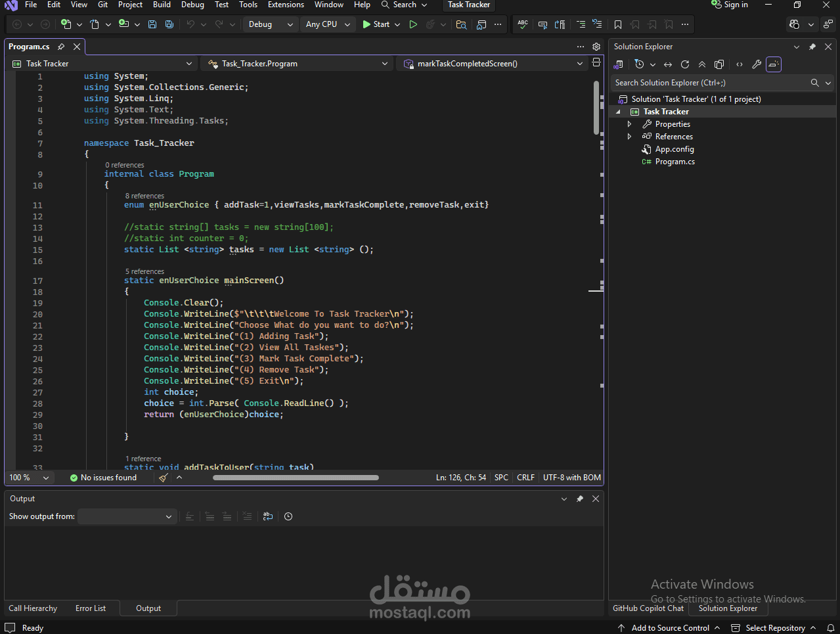Open the Debug configuration dropdown
840x634 pixels.
[271, 24]
